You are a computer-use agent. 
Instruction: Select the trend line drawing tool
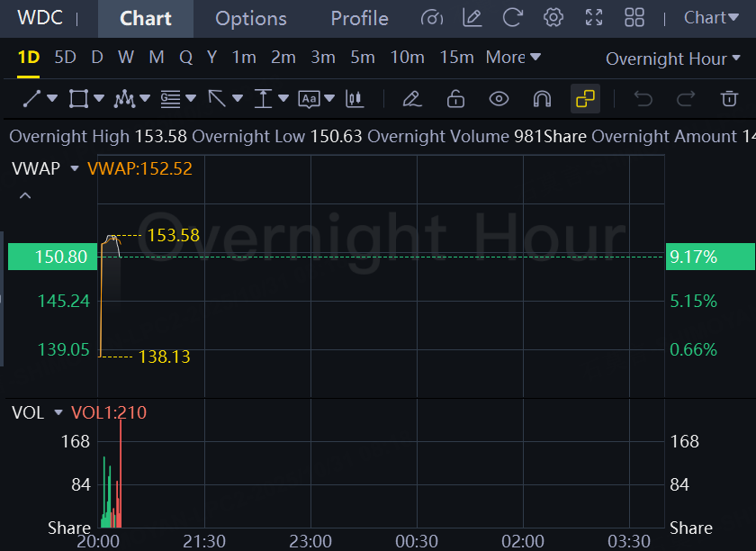pos(31,99)
